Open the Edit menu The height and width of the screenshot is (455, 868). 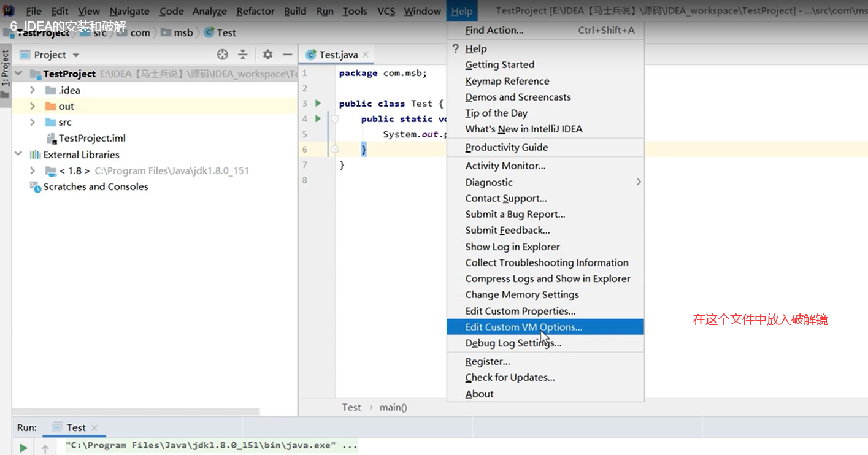tap(60, 11)
